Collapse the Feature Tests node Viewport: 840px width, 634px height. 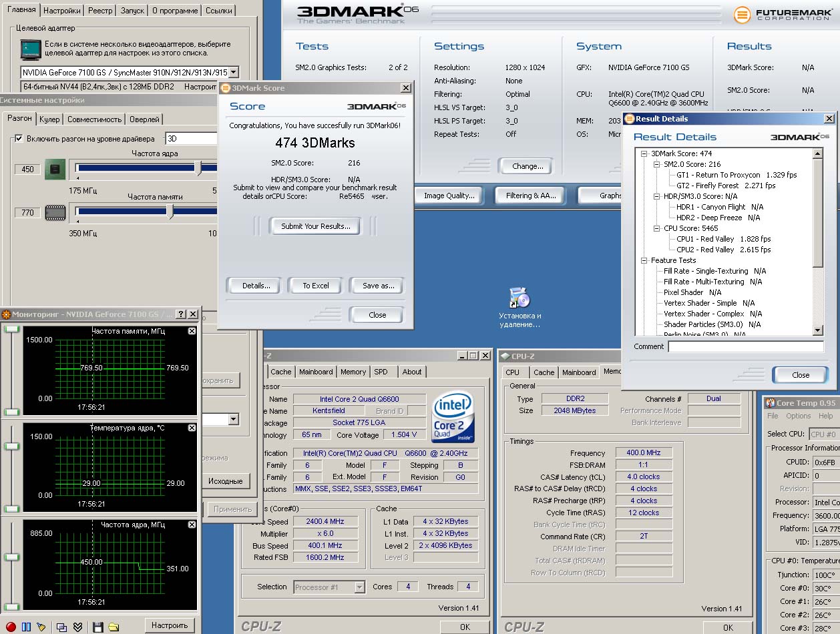pyautogui.click(x=644, y=260)
